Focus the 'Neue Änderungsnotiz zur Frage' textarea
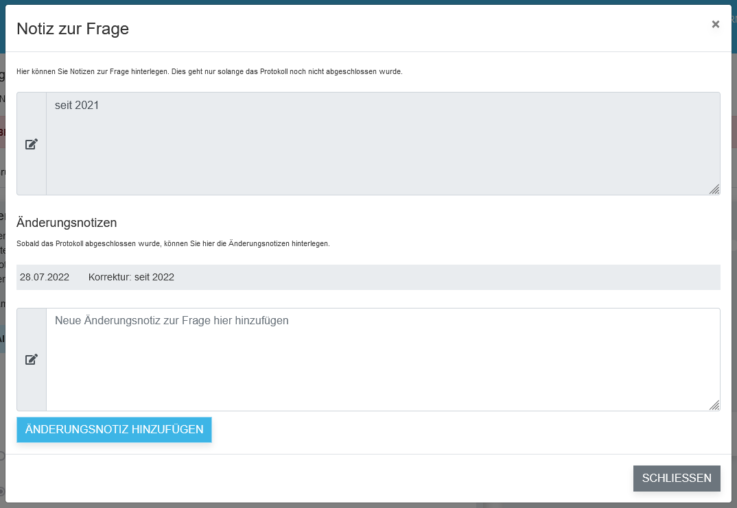The height and width of the screenshot is (508, 737). (x=383, y=360)
